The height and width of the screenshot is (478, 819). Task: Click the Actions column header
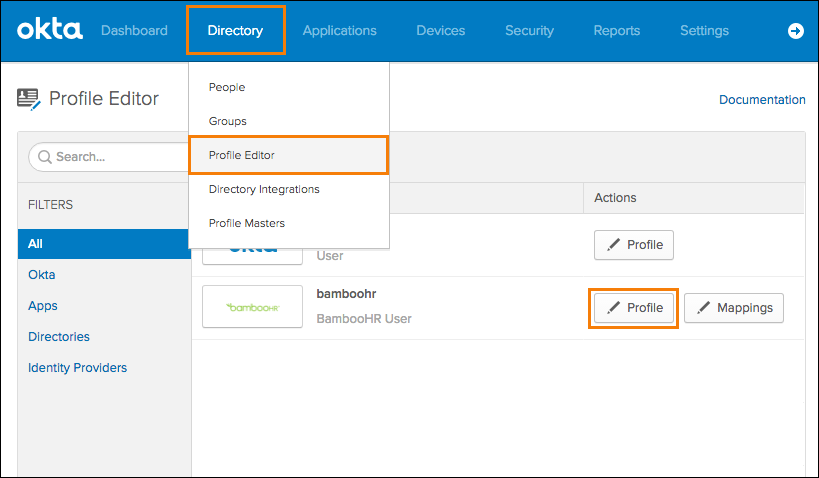point(615,198)
